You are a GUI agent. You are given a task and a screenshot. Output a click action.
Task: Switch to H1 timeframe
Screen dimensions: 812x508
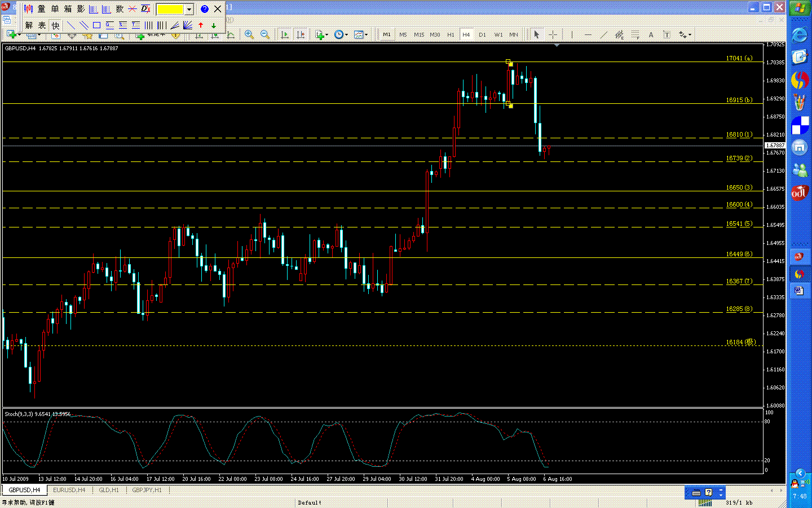point(451,34)
